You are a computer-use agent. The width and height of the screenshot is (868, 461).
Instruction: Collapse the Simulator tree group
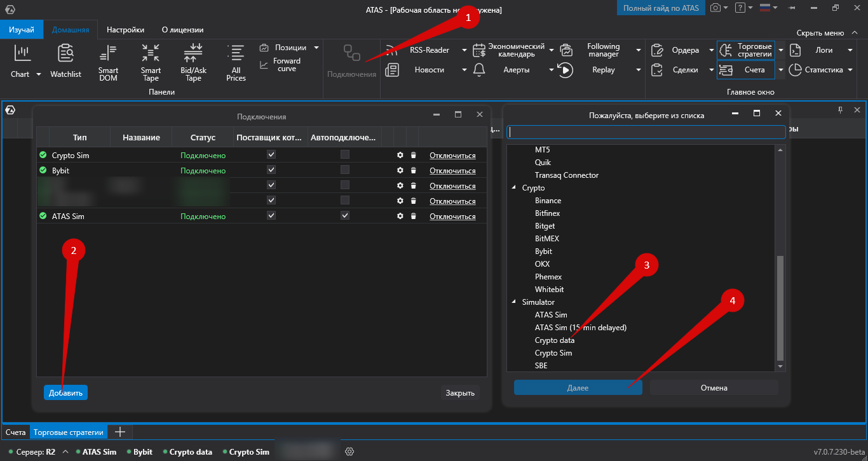point(514,302)
